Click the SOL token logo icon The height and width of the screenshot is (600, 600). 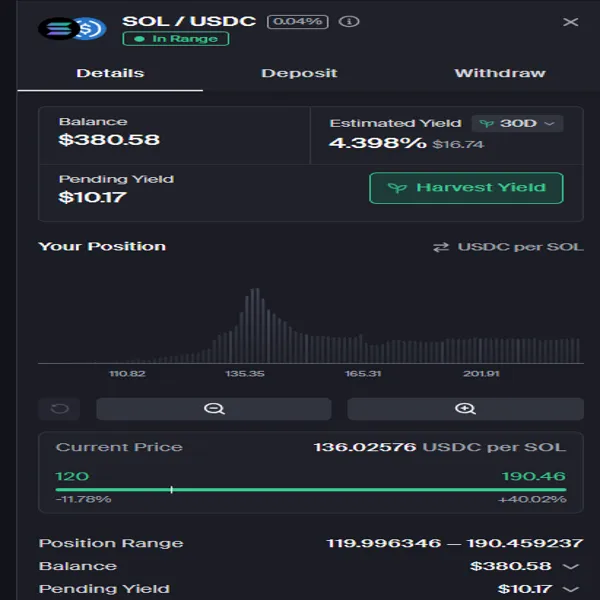pyautogui.click(x=59, y=29)
